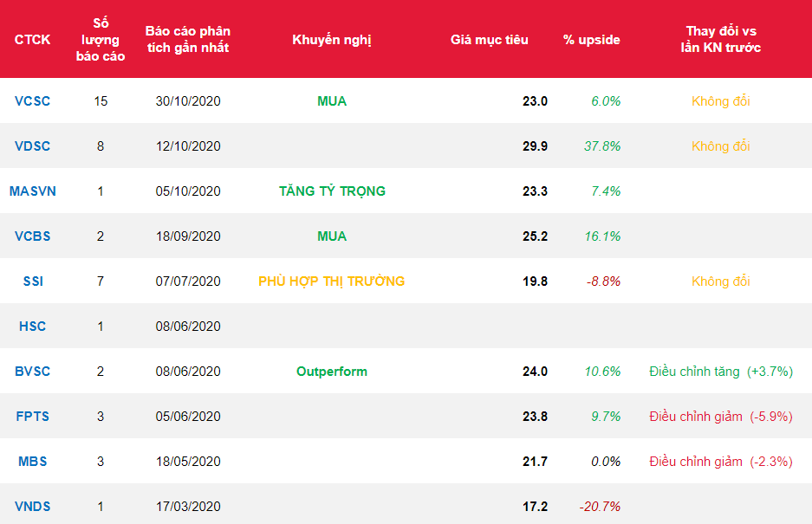
Task: Click the FPTS brokerage link
Action: (33, 417)
